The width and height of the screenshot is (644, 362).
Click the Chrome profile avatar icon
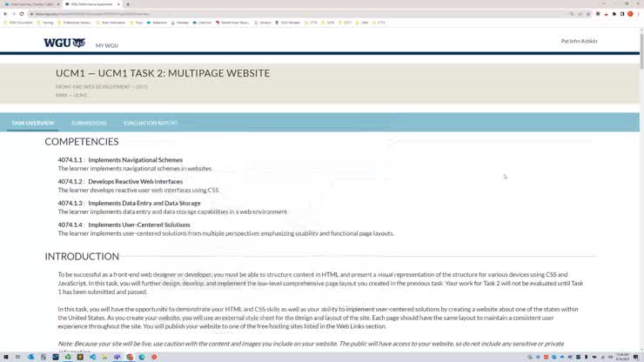pyautogui.click(x=630, y=14)
